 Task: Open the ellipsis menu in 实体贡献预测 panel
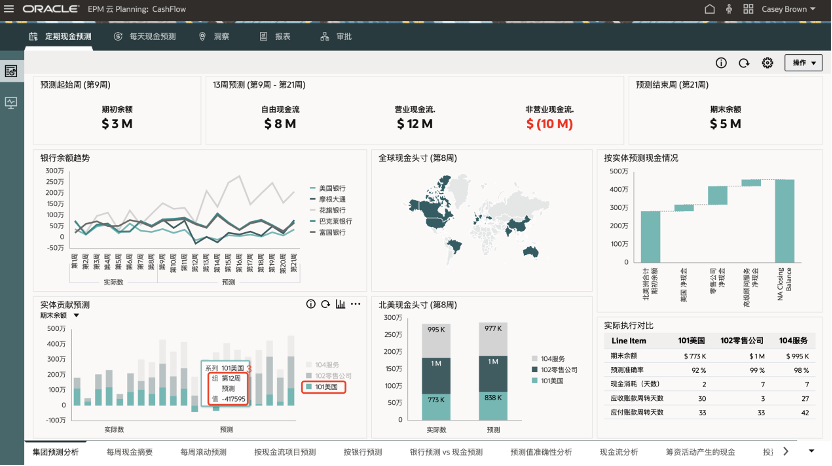(355, 304)
